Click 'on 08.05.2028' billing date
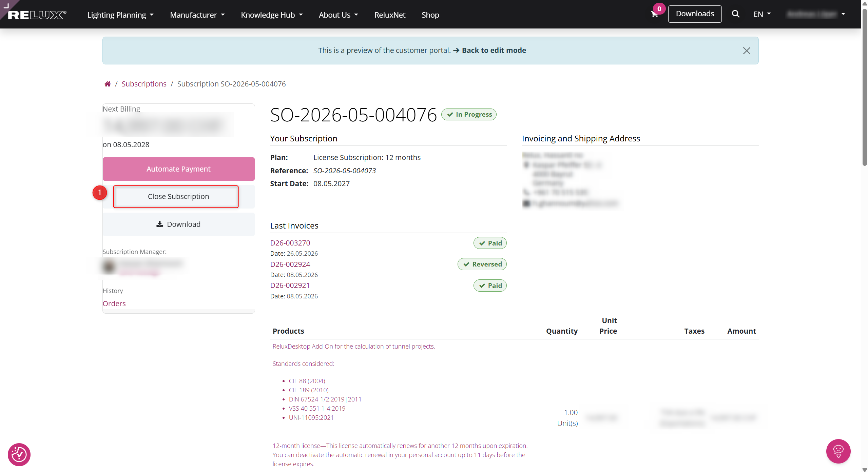Screen dimensions: 868x472 pos(126,144)
